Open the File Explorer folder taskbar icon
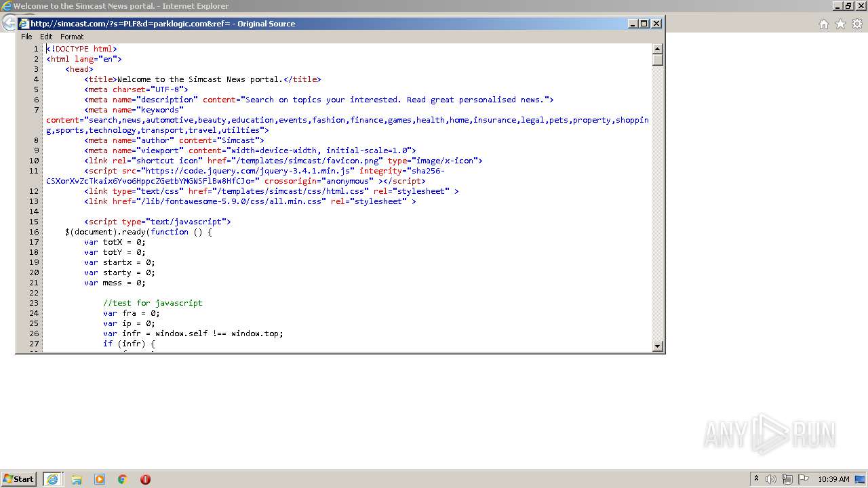The height and width of the screenshot is (488, 868). [77, 479]
